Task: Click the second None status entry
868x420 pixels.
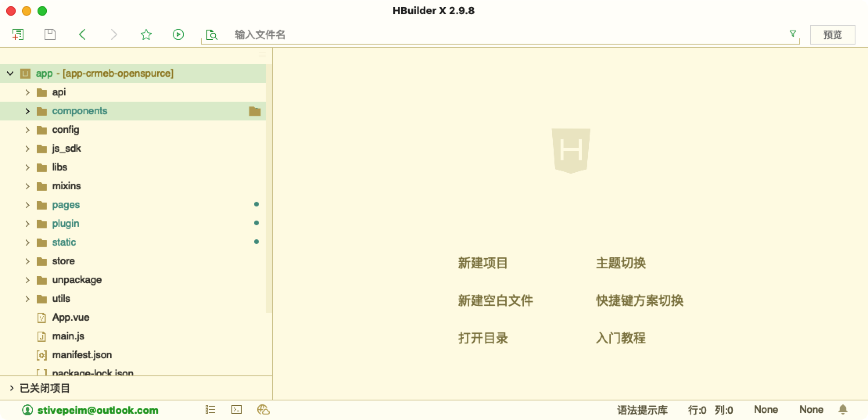Action: (811, 409)
